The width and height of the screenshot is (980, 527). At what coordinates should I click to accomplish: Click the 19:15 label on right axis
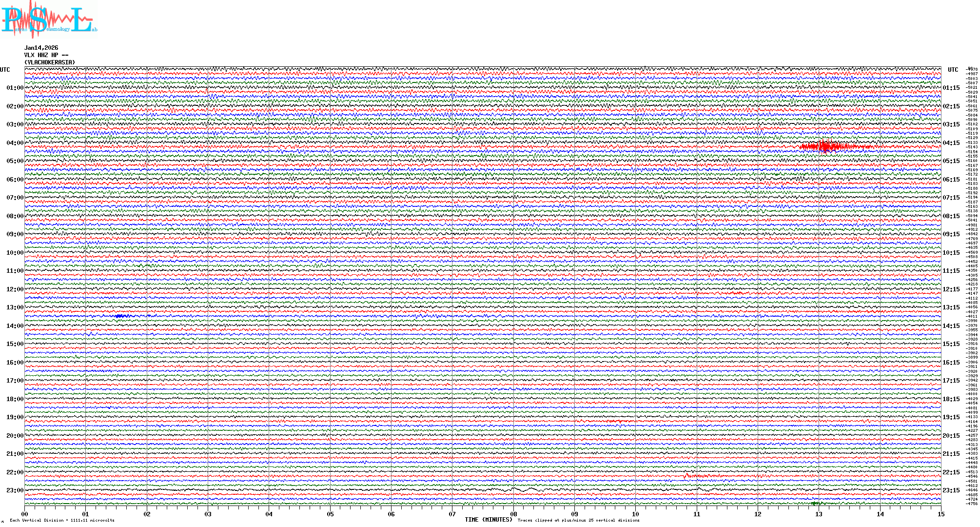[x=951, y=417]
